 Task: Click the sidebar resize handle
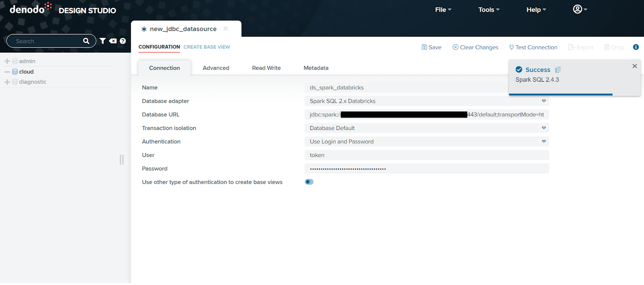122,160
